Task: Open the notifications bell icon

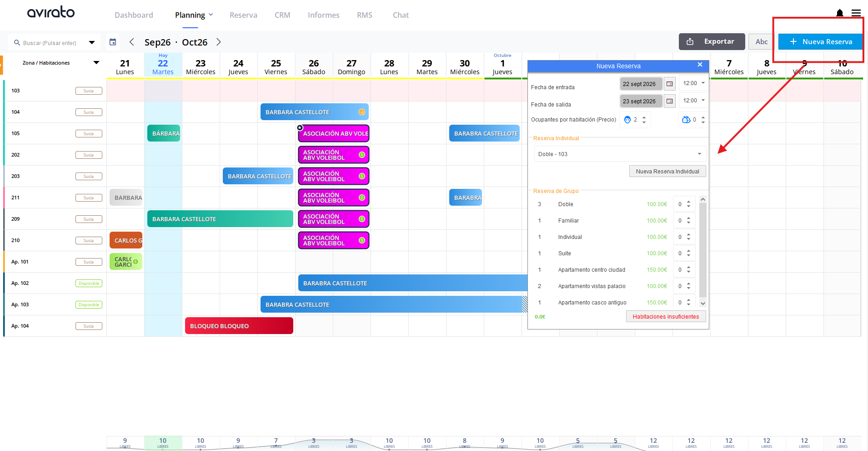Action: [x=840, y=13]
